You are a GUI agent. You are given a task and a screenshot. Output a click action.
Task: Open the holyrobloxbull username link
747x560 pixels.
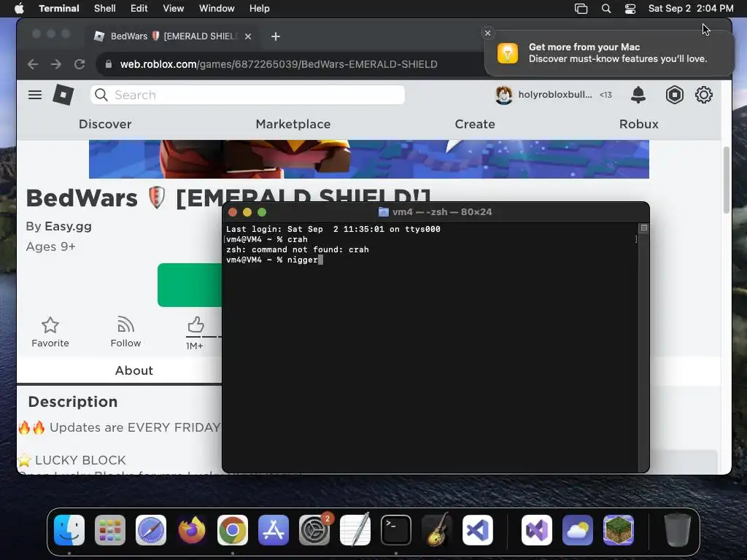click(x=555, y=94)
